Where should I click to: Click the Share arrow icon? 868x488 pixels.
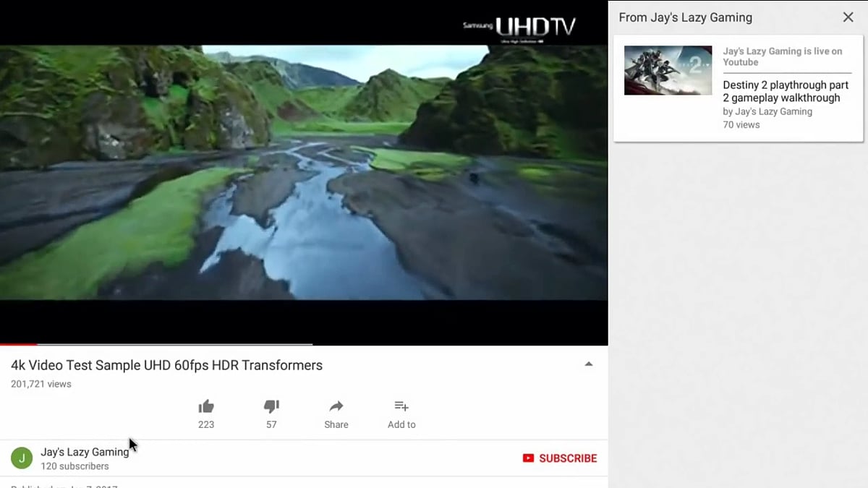point(336,406)
